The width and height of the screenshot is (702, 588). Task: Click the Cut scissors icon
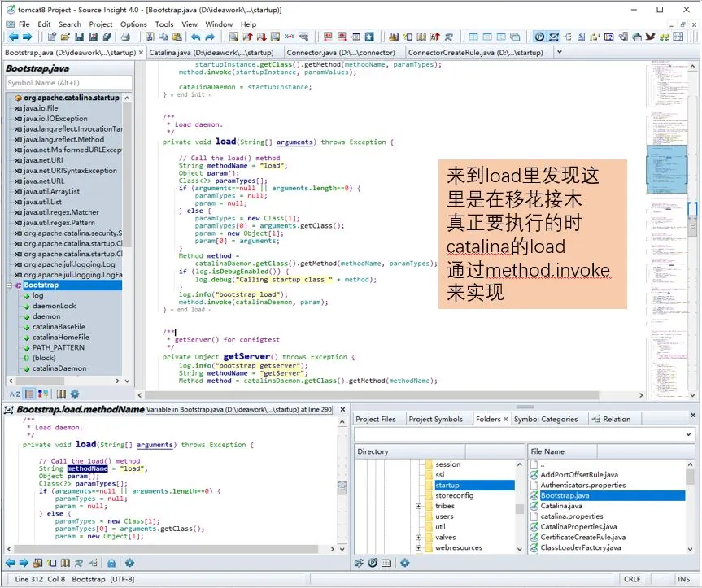coord(150,37)
